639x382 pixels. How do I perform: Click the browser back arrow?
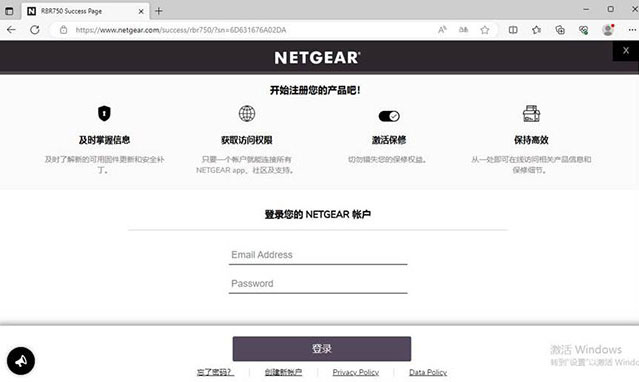point(11,30)
